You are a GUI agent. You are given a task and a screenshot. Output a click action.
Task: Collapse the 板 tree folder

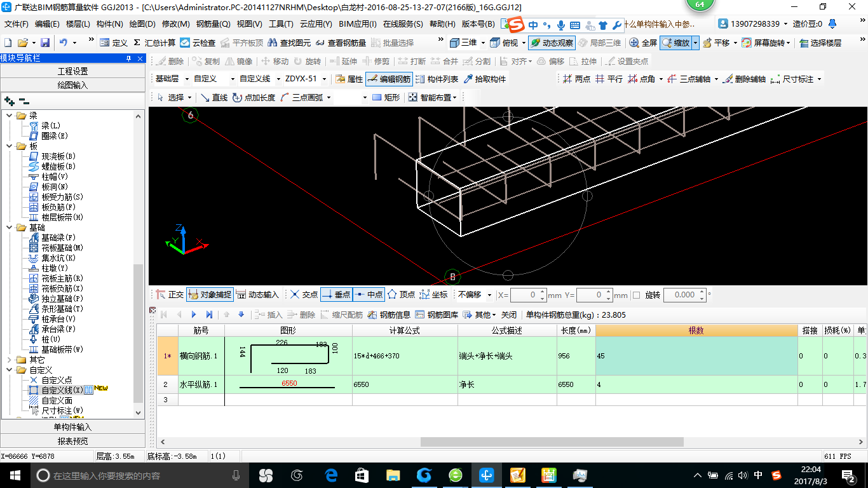point(9,146)
